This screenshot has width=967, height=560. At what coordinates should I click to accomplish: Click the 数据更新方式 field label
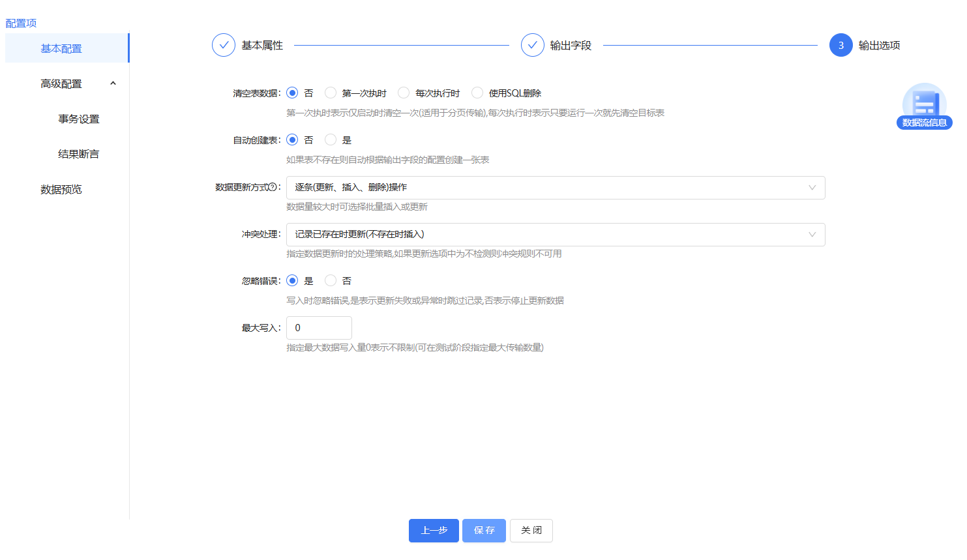pyautogui.click(x=242, y=187)
